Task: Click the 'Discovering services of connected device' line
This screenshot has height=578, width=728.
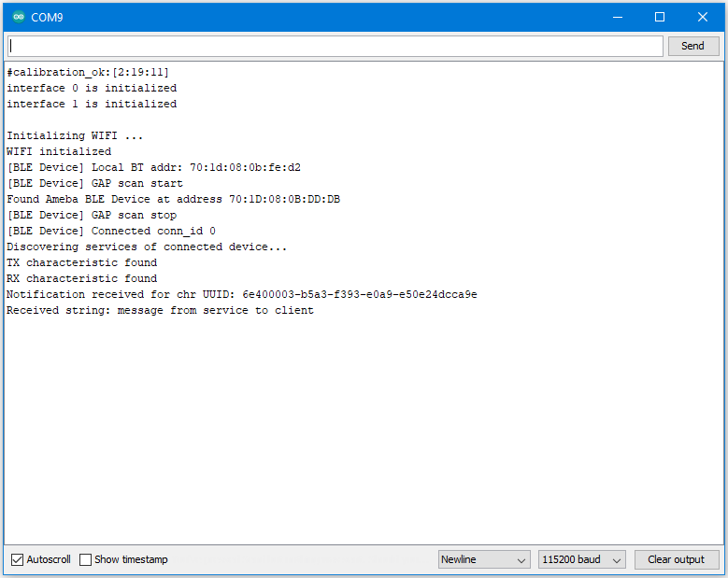Action: [x=147, y=247]
